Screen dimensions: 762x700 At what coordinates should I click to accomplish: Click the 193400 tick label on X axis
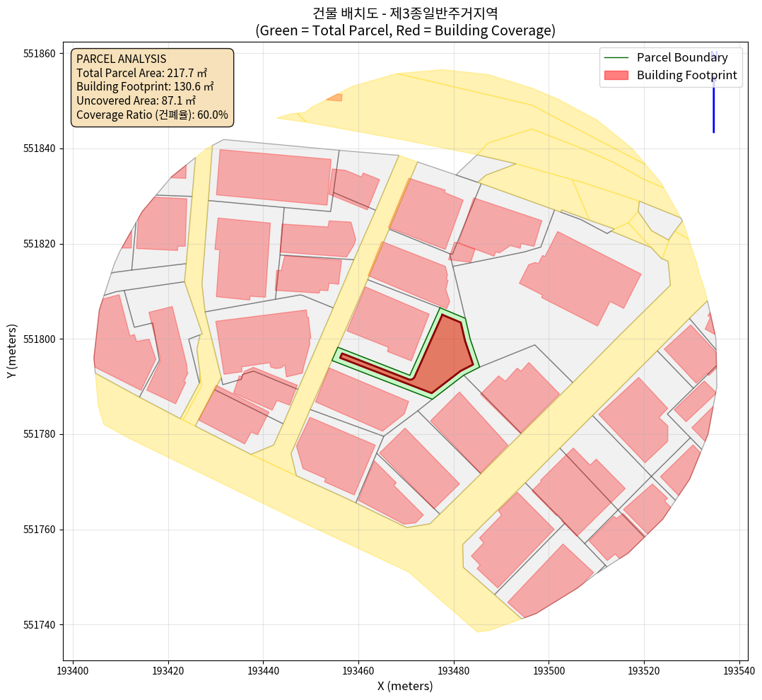tap(74, 669)
